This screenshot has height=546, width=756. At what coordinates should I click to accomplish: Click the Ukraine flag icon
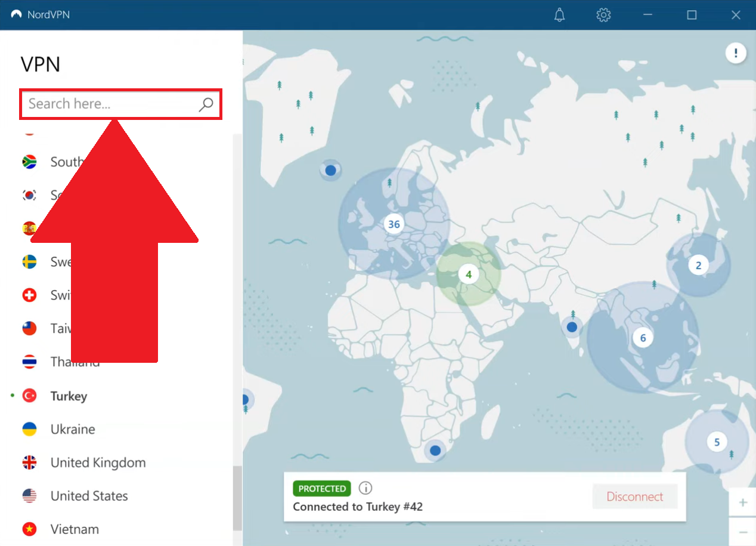(x=29, y=429)
